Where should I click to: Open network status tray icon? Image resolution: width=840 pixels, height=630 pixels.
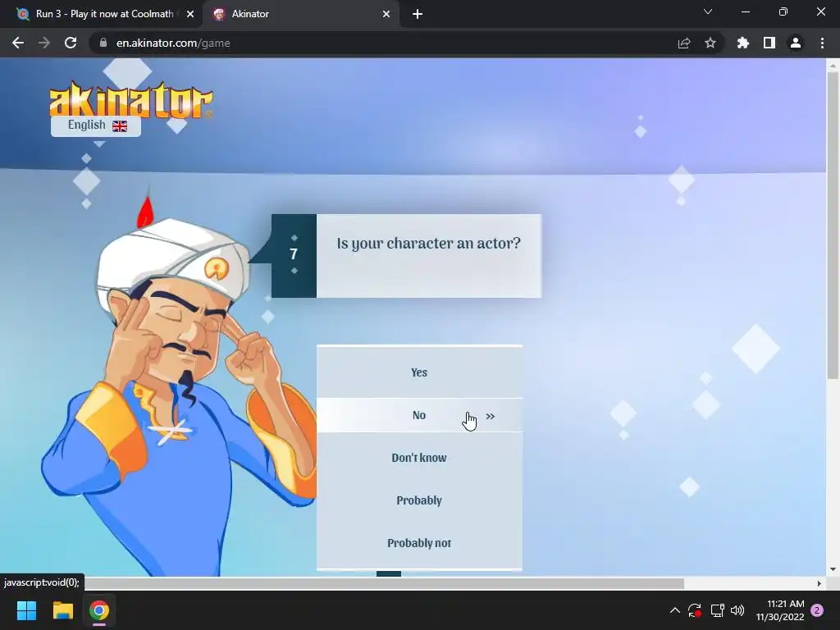point(717,610)
